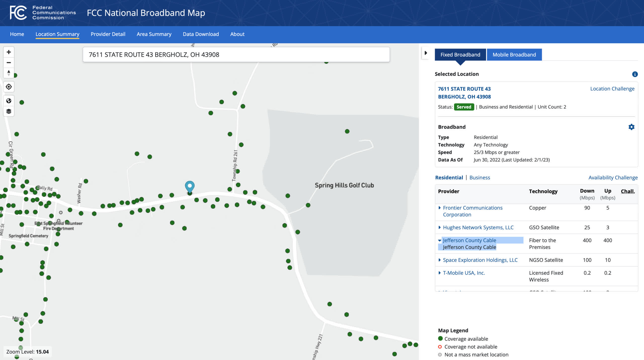Click Not a mass market location legend
Image resolution: width=644 pixels, height=360 pixels.
(473, 355)
